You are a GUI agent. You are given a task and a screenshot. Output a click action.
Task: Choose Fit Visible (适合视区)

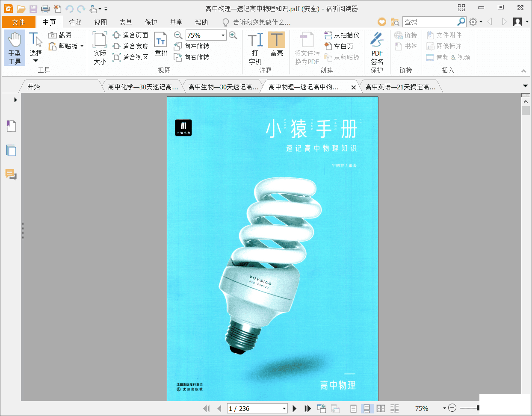[130, 57]
